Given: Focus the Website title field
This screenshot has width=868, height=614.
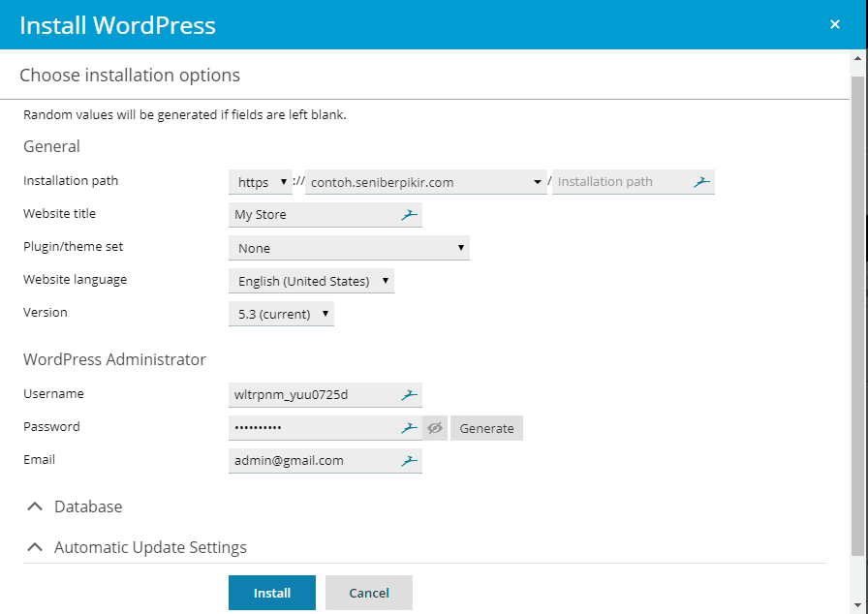Looking at the screenshot, I should [325, 215].
